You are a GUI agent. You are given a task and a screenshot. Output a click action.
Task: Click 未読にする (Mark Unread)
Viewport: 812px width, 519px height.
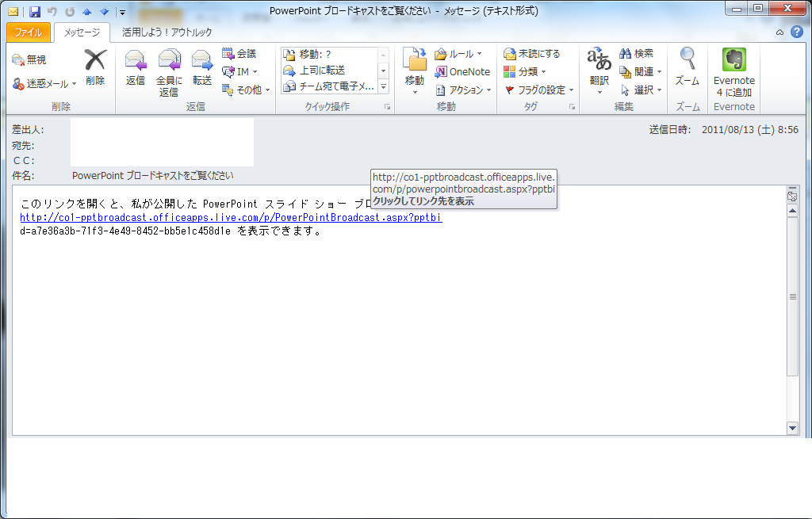click(x=532, y=53)
